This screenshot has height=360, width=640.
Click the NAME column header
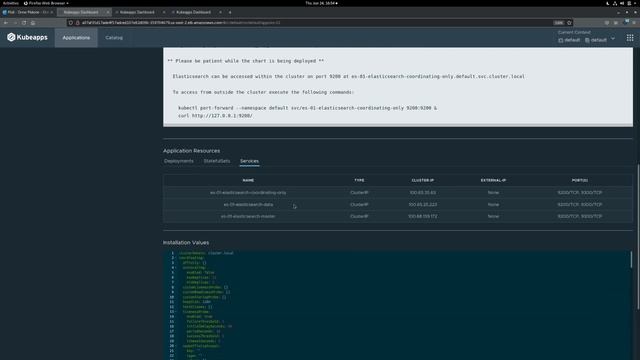(x=248, y=180)
